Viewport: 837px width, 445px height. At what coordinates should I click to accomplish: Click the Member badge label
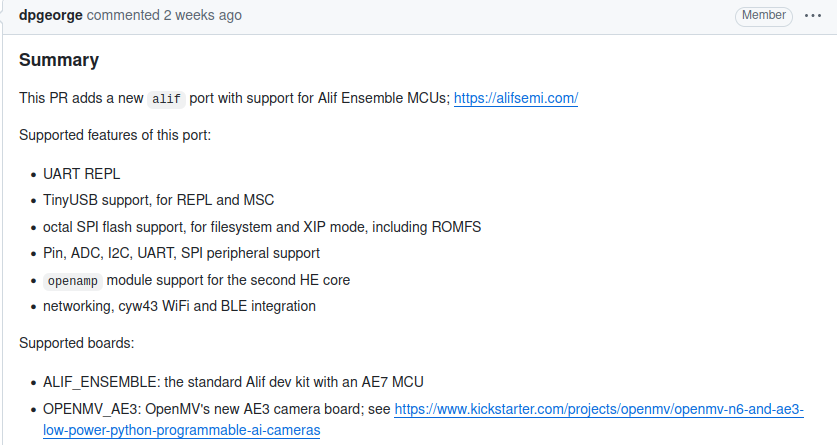(763, 16)
